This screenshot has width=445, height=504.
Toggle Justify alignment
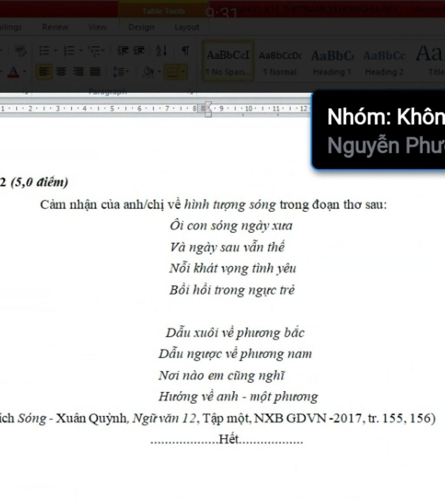click(x=95, y=71)
